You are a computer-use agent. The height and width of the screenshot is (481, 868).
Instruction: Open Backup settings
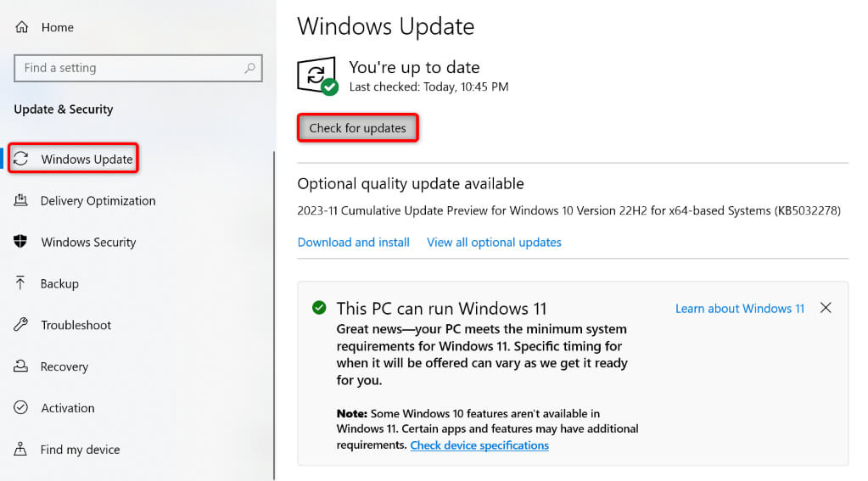tap(59, 284)
